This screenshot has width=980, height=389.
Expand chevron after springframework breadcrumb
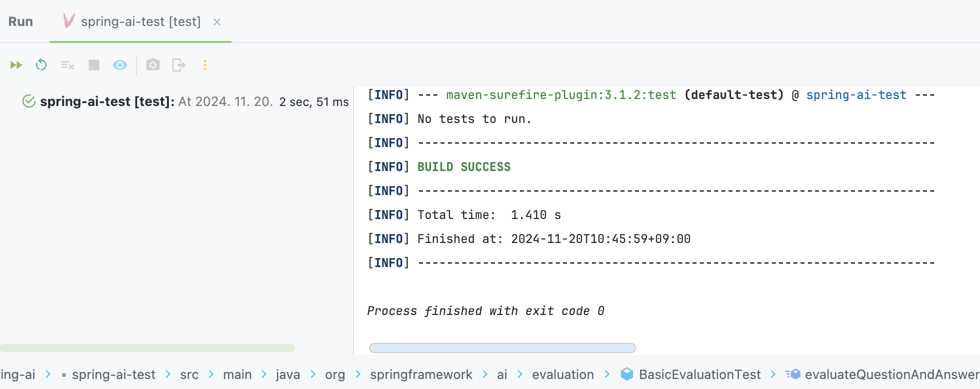pyautogui.click(x=484, y=374)
